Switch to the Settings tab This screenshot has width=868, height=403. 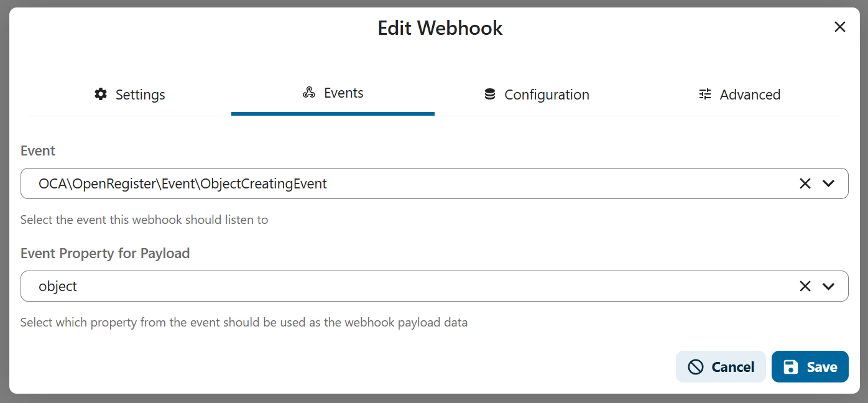(x=130, y=95)
